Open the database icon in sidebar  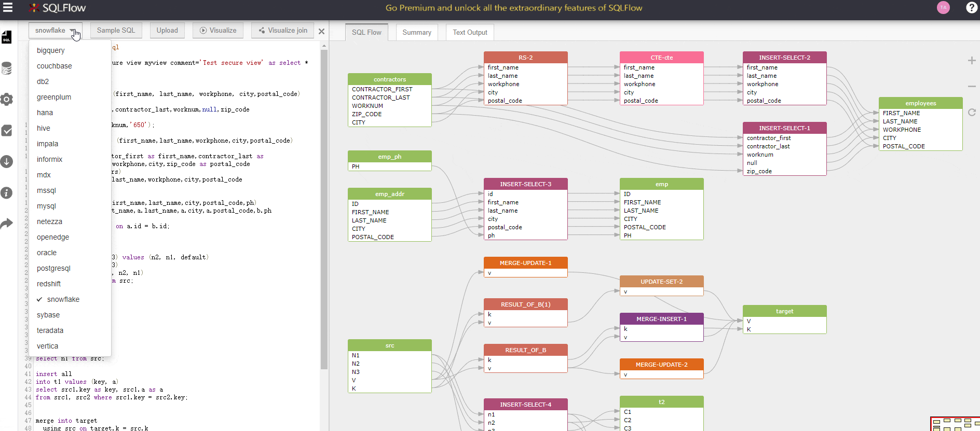tap(7, 68)
